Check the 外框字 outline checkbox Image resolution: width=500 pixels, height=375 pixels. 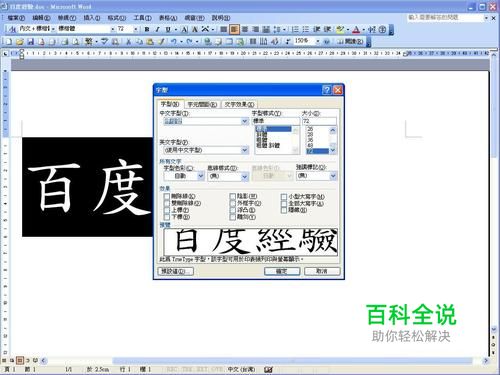point(233,203)
